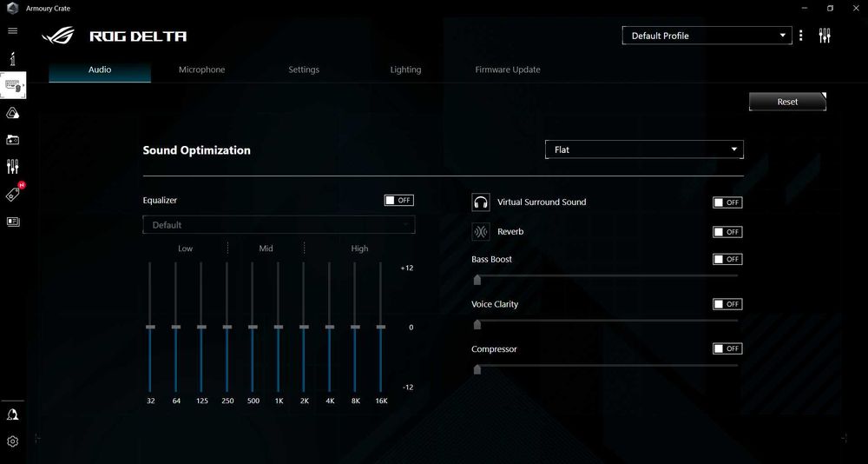The width and height of the screenshot is (868, 464).
Task: Enable the Reverb toggle
Action: coord(727,232)
